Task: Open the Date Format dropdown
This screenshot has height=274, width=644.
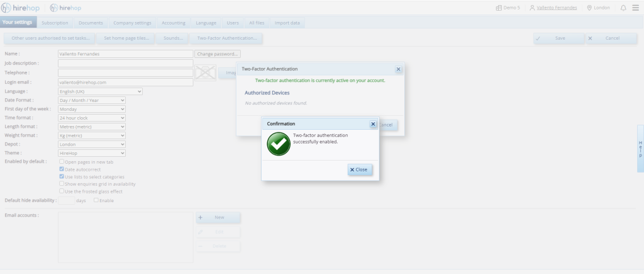Action: pyautogui.click(x=92, y=100)
